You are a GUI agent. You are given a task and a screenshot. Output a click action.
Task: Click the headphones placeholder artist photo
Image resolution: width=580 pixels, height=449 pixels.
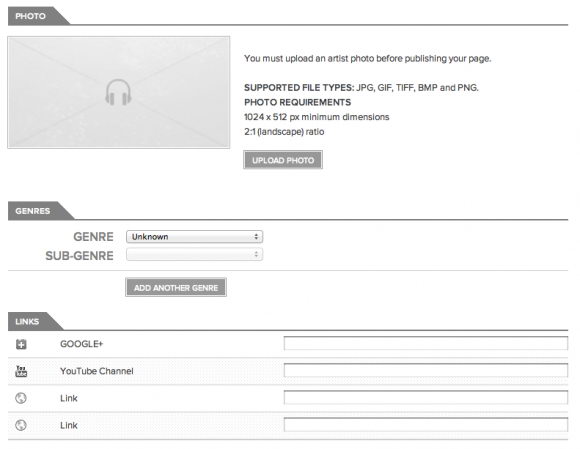click(119, 92)
